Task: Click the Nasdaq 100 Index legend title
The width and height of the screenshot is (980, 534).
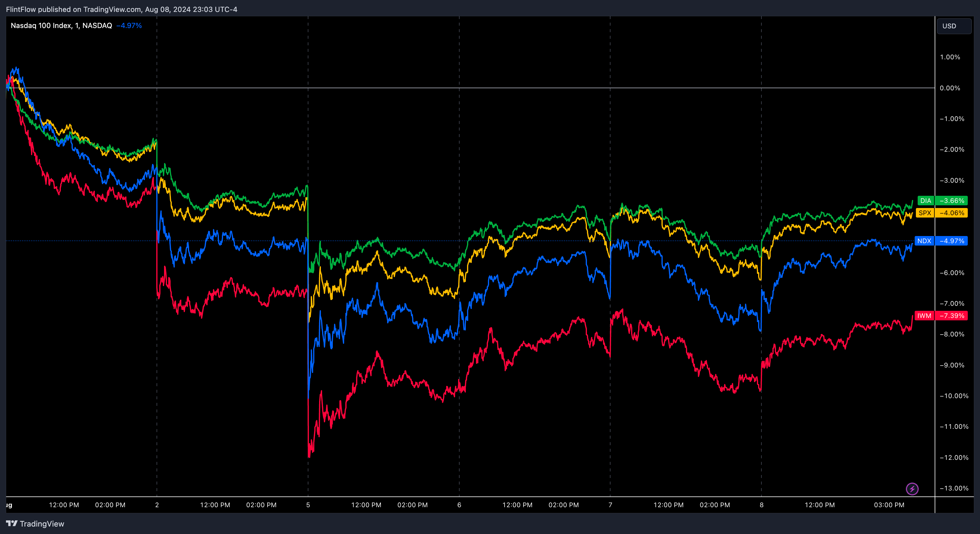Action: 61,25
